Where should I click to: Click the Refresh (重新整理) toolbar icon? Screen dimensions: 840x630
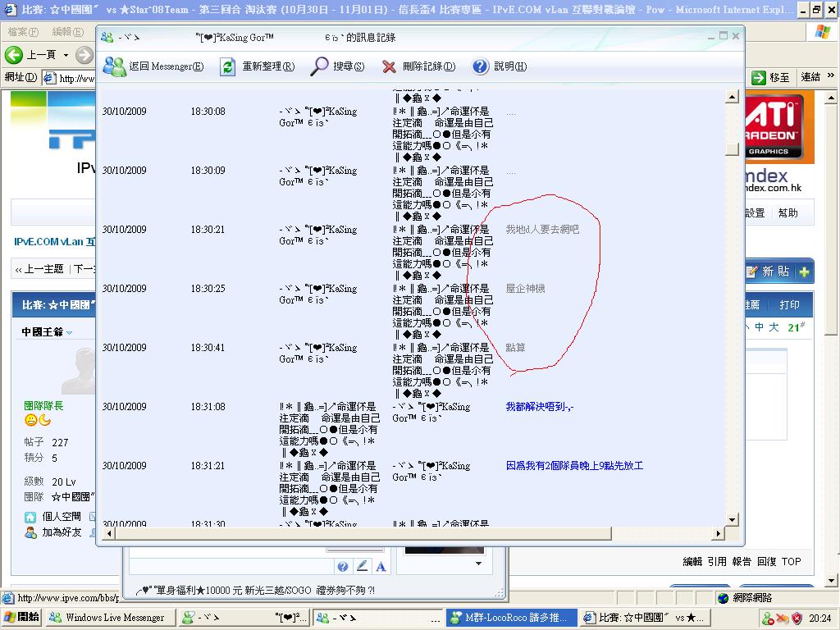(x=228, y=66)
